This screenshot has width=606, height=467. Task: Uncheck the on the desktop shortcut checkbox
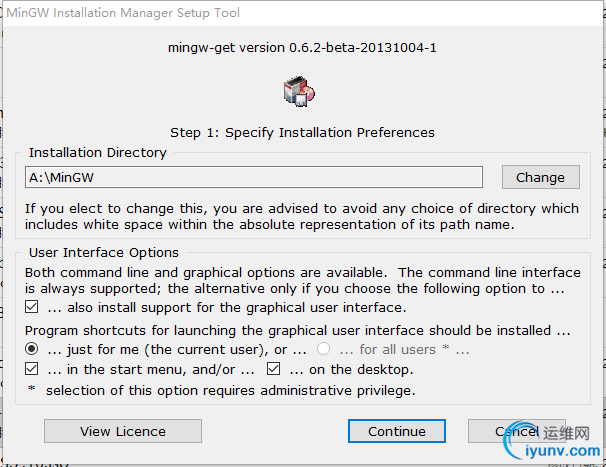(x=273, y=369)
